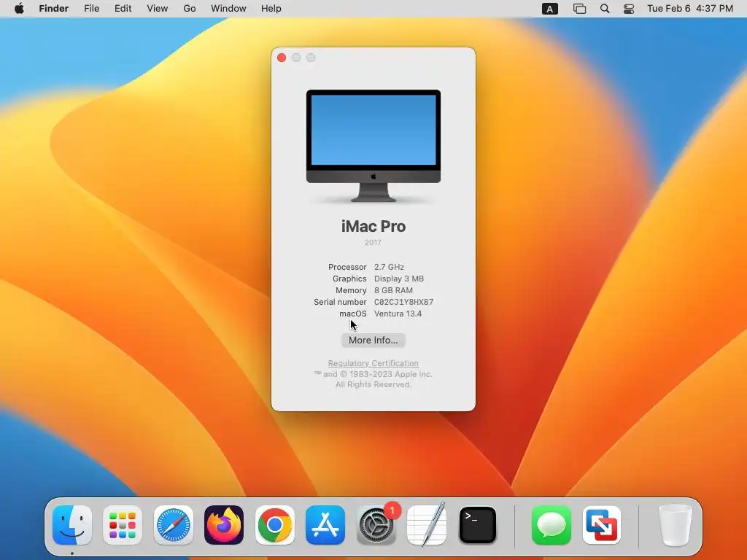The image size is (747, 560).
Task: Open the Trash in the Dock
Action: click(675, 525)
